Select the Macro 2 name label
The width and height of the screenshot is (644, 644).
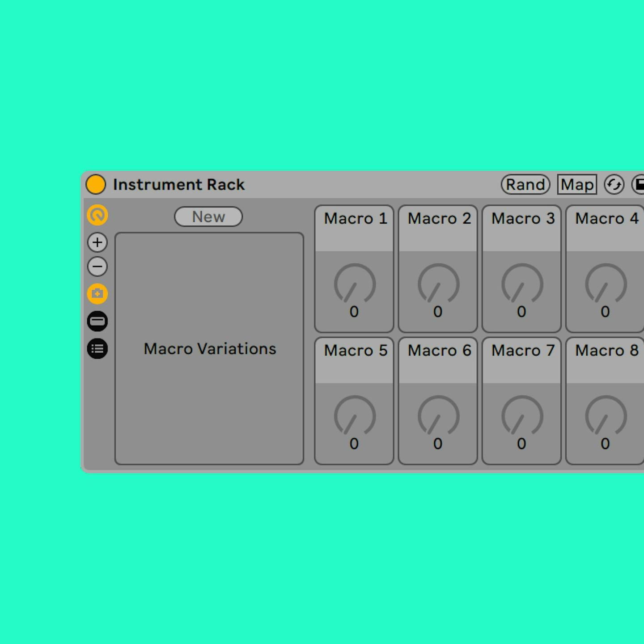pyautogui.click(x=439, y=218)
